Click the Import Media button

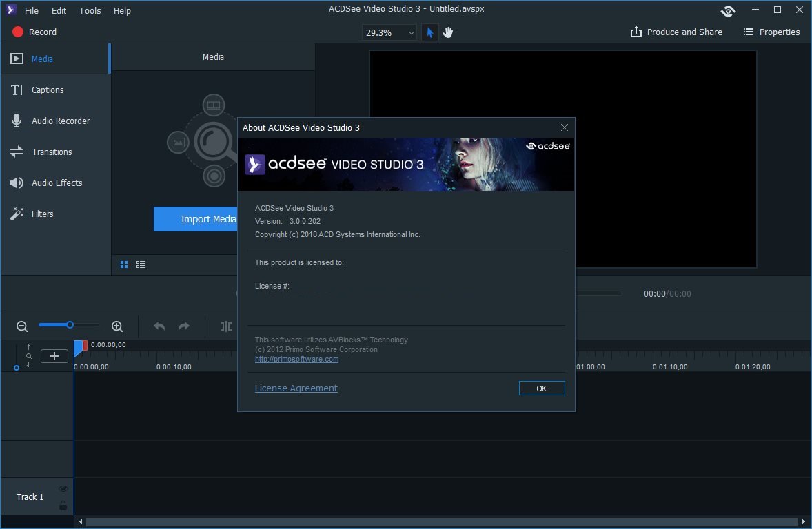coord(196,219)
